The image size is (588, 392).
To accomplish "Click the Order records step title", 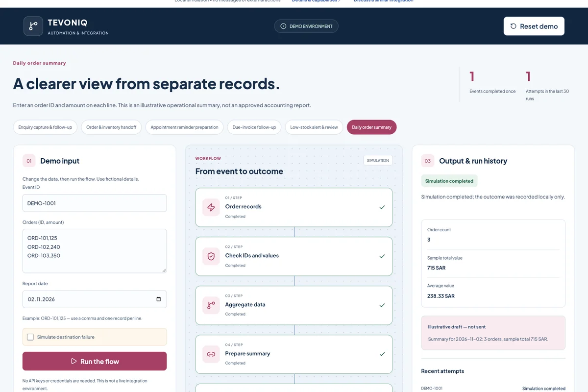I will 243,206.
